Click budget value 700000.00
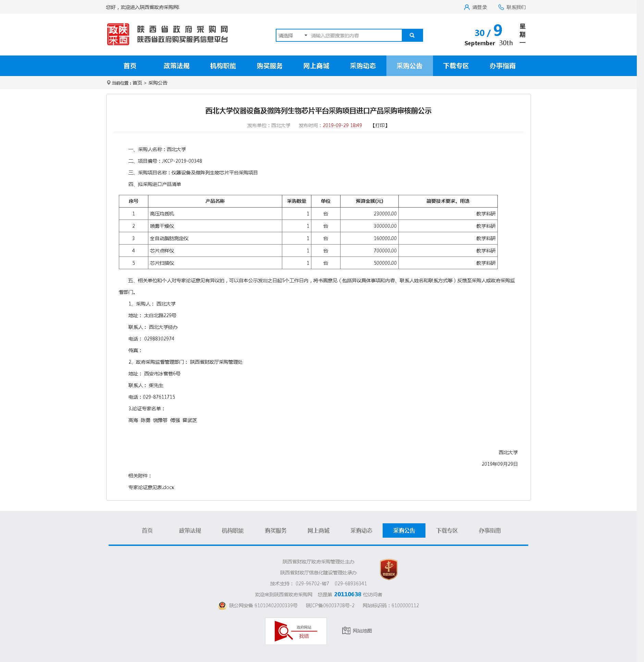Image resolution: width=644 pixels, height=662 pixels. point(385,251)
